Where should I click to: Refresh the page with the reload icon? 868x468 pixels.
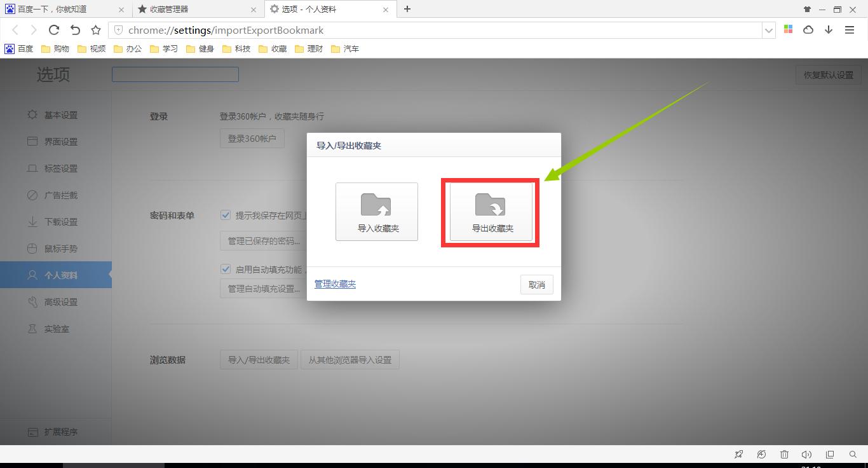pos(54,29)
